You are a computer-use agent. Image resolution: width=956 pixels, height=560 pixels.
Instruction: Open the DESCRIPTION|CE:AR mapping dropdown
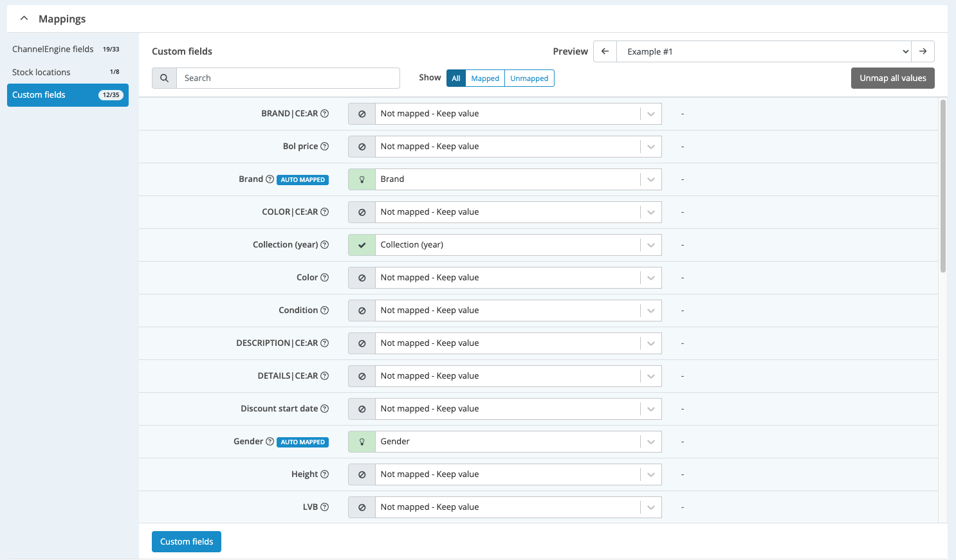[x=518, y=343]
